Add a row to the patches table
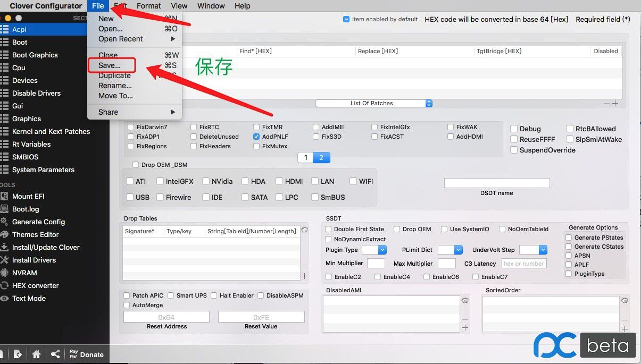 coord(615,104)
